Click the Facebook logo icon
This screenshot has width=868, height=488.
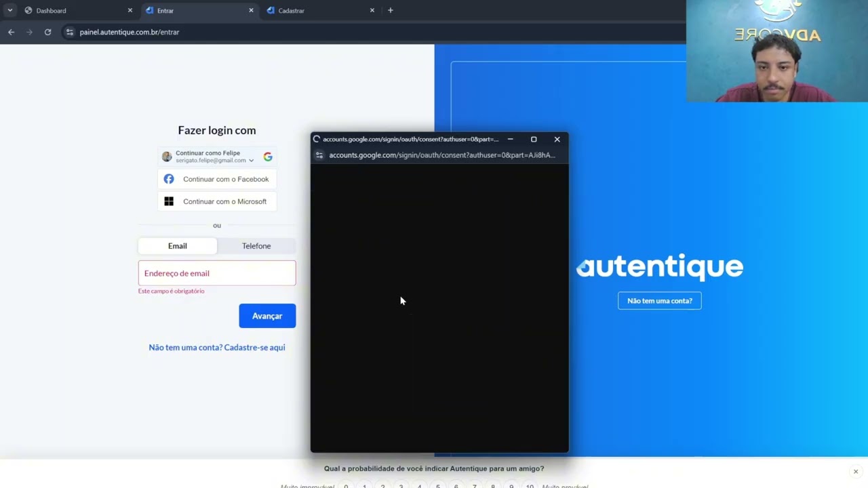tap(169, 179)
